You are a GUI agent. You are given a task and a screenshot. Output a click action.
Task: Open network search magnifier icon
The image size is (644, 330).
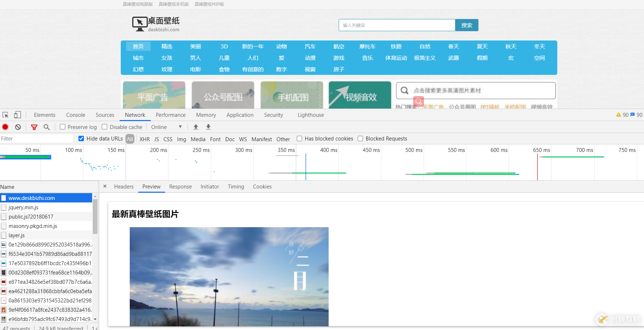47,127
